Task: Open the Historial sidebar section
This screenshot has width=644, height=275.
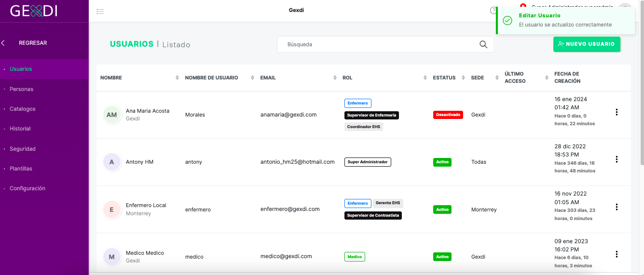Action: (44, 129)
